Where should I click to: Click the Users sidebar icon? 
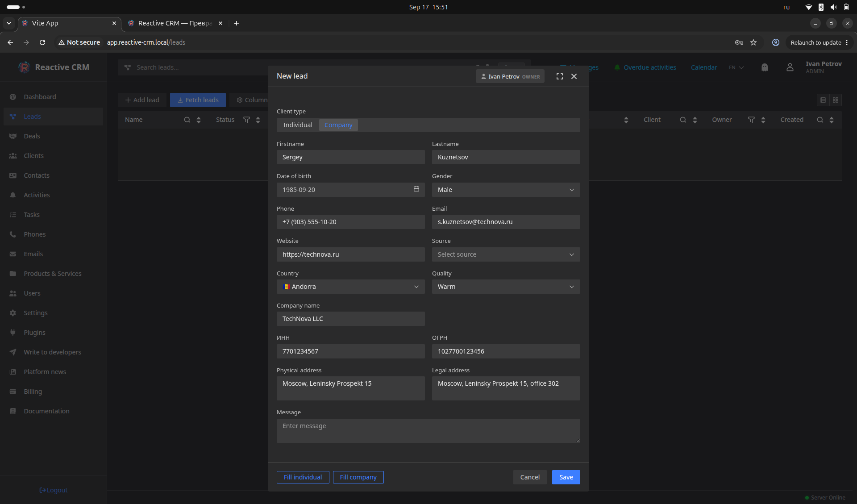[13, 293]
